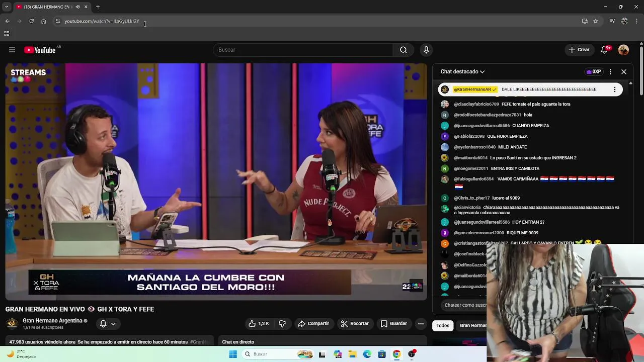The image size is (644, 362).
Task: Click username @claudiayfabricio6789 in chat
Action: click(x=476, y=104)
